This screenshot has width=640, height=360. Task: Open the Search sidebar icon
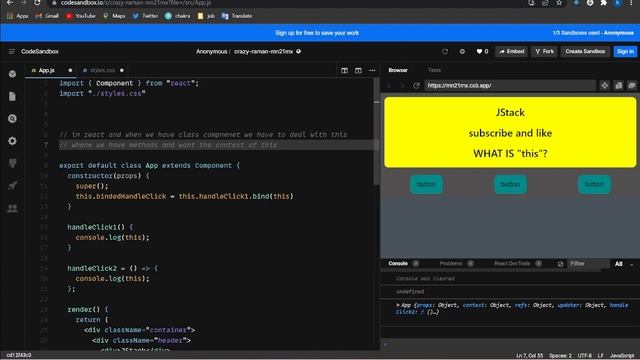(x=13, y=118)
